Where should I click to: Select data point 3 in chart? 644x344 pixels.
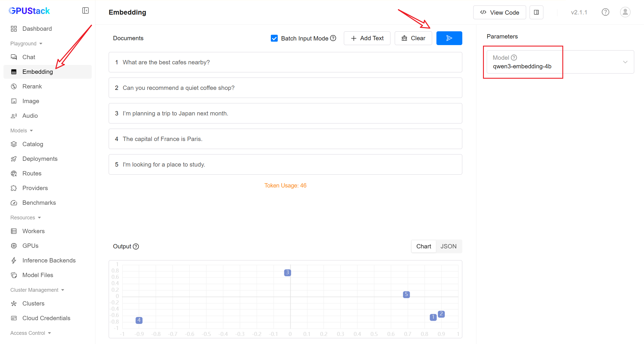pos(287,273)
